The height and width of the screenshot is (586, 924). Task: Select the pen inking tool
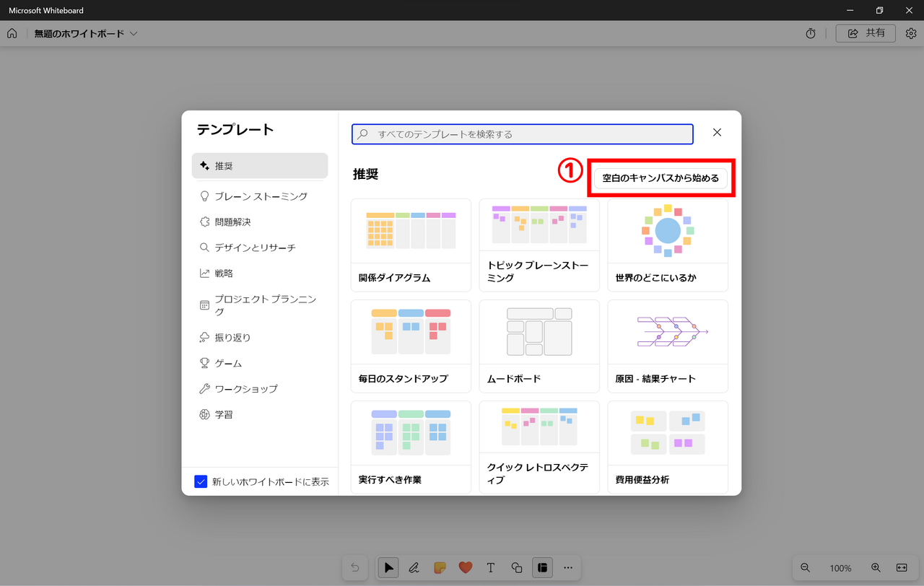coord(414,568)
